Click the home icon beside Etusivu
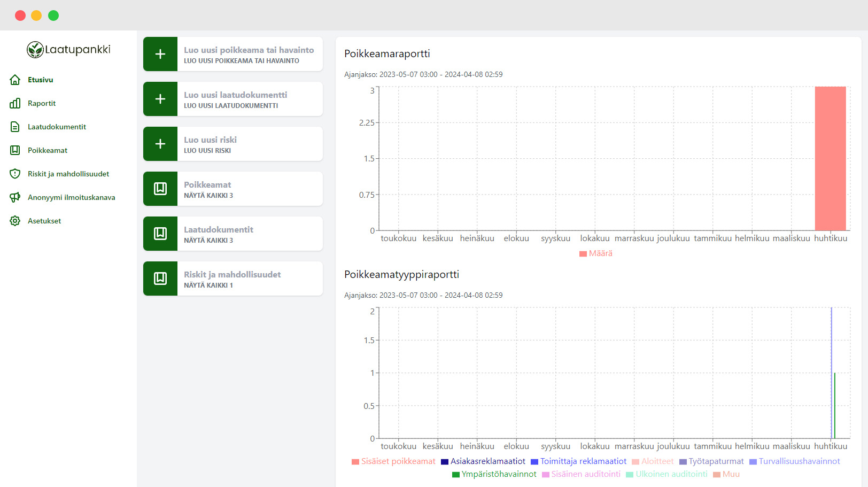Viewport: 868px width, 487px height. coord(15,80)
